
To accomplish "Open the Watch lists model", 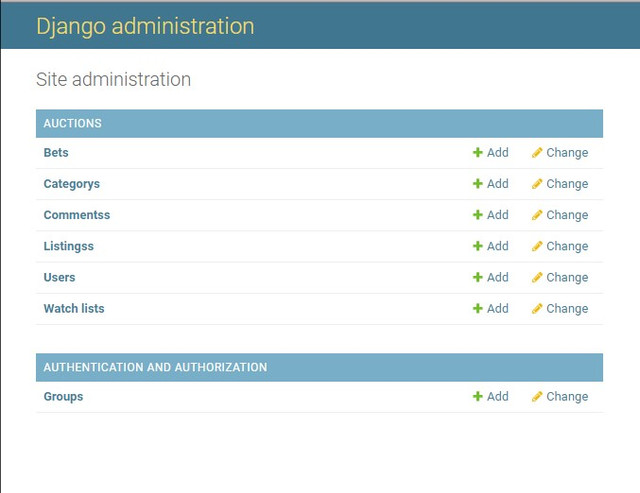I will point(74,309).
